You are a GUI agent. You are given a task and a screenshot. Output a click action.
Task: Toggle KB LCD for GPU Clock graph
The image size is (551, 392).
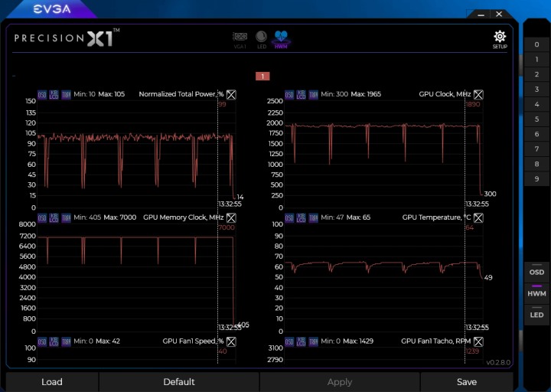coord(301,95)
